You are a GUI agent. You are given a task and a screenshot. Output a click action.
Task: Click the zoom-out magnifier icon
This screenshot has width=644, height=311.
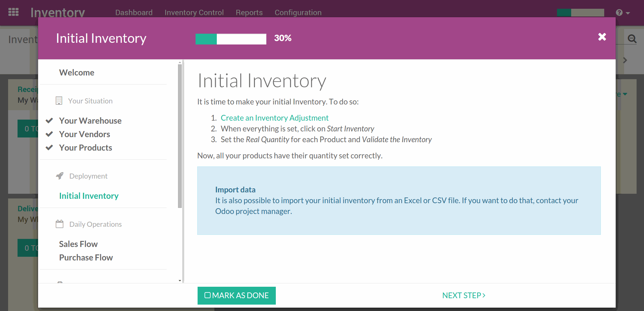[x=632, y=38]
